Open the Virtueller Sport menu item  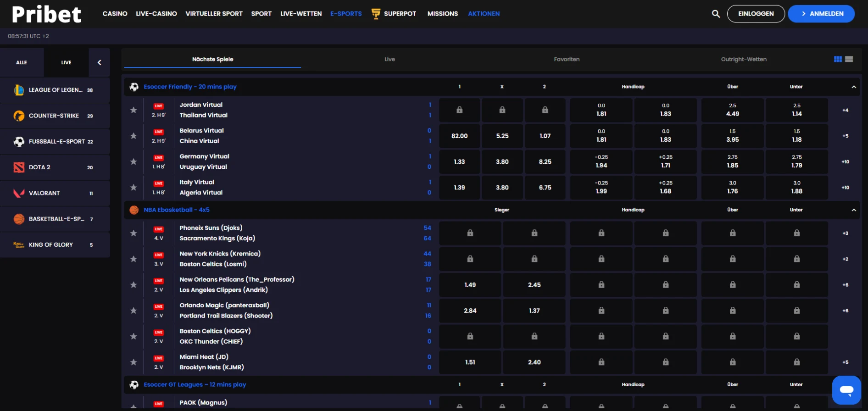click(x=214, y=14)
